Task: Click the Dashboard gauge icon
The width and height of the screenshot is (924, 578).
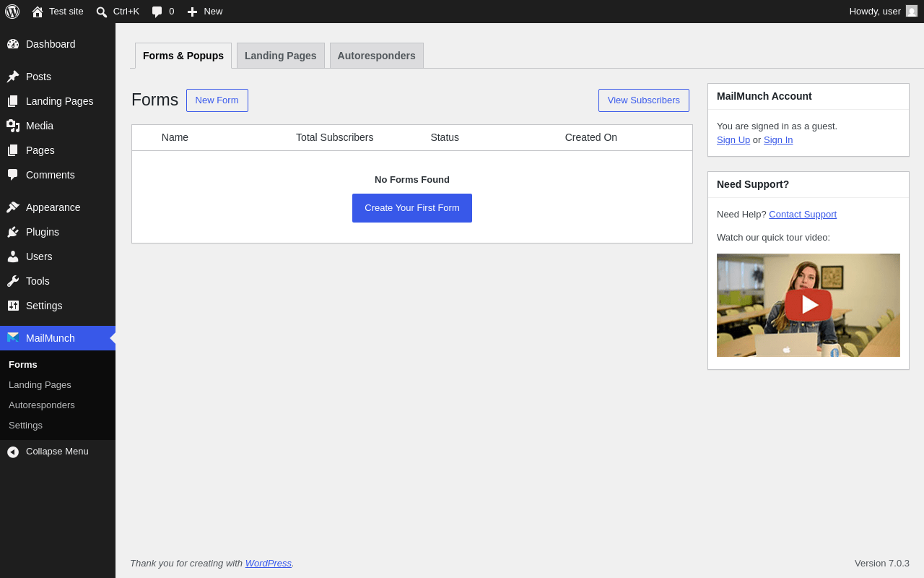Action: pos(13,44)
